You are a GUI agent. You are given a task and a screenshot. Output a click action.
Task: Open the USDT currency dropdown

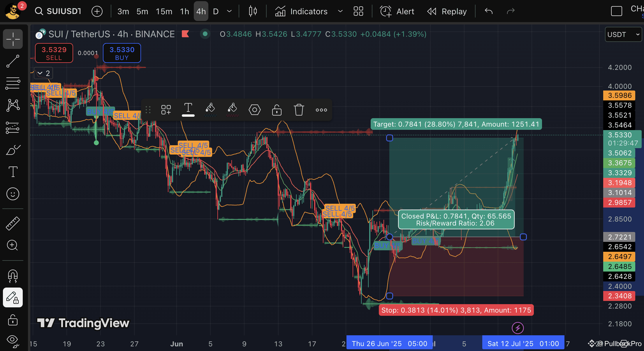[624, 34]
